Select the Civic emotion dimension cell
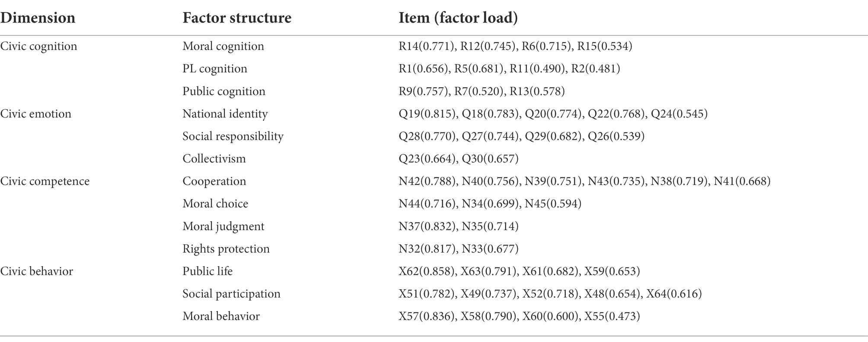 click(x=35, y=114)
